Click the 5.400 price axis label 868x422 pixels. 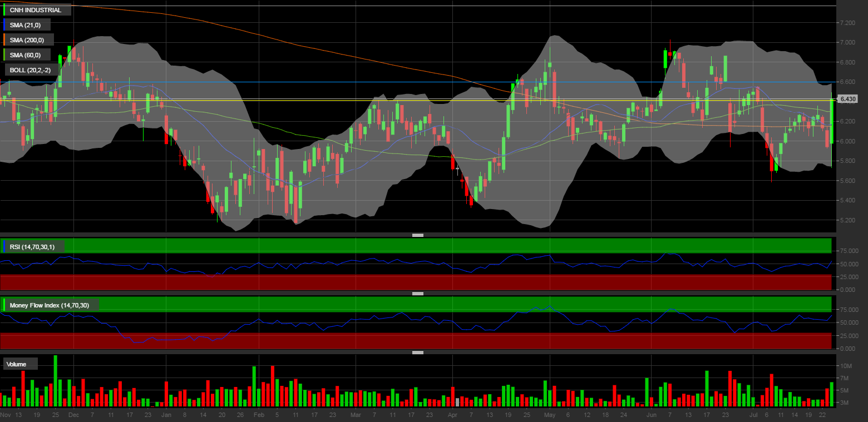[847, 201]
